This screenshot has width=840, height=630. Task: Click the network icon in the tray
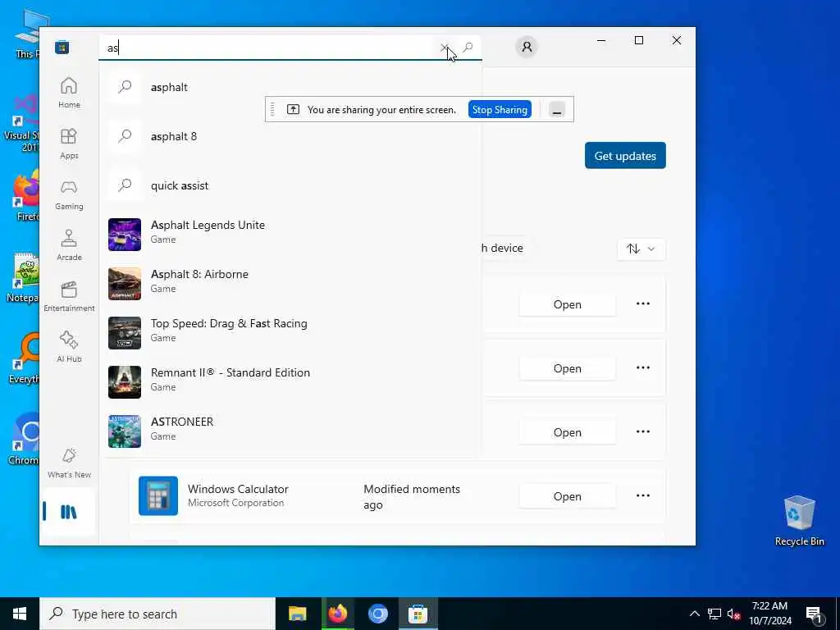click(x=714, y=614)
